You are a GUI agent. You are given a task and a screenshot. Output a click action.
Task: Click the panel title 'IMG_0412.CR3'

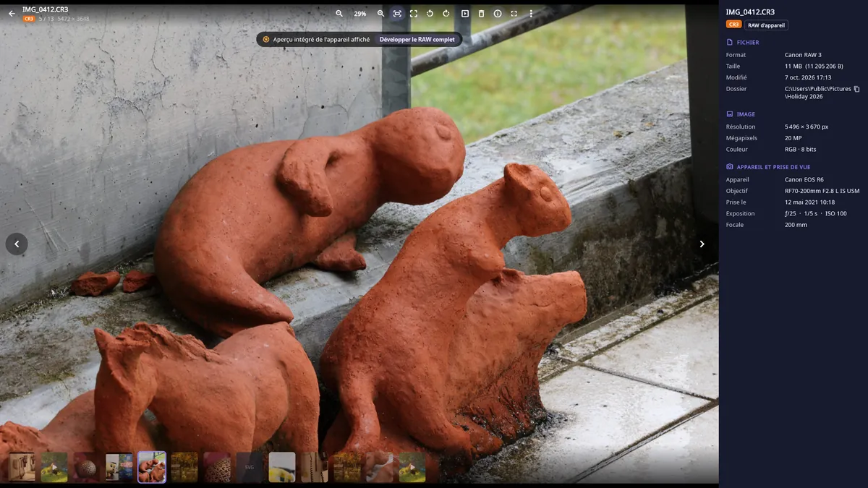pos(750,12)
